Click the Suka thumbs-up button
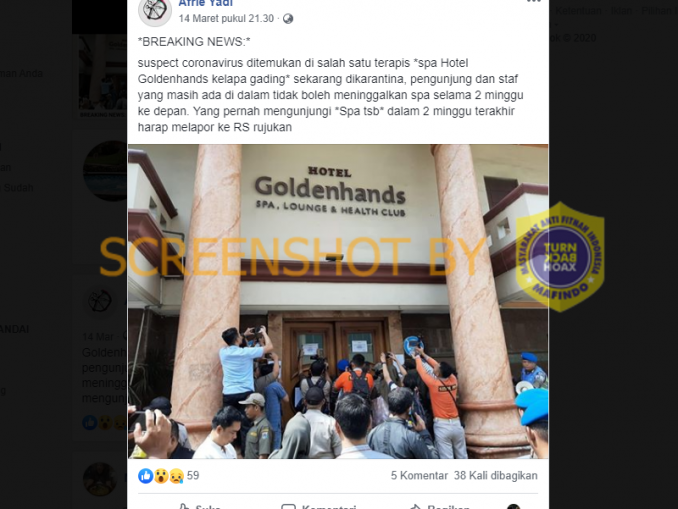Image resolution: width=678 pixels, height=509 pixels. [x=200, y=506]
